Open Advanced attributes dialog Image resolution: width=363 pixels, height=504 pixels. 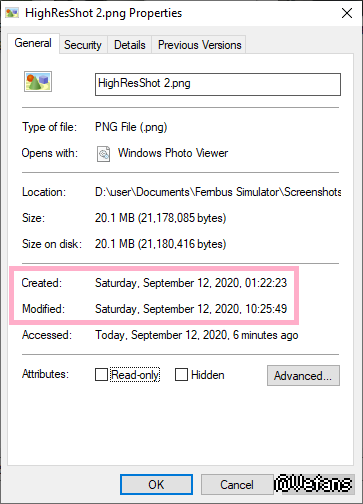[x=303, y=376]
